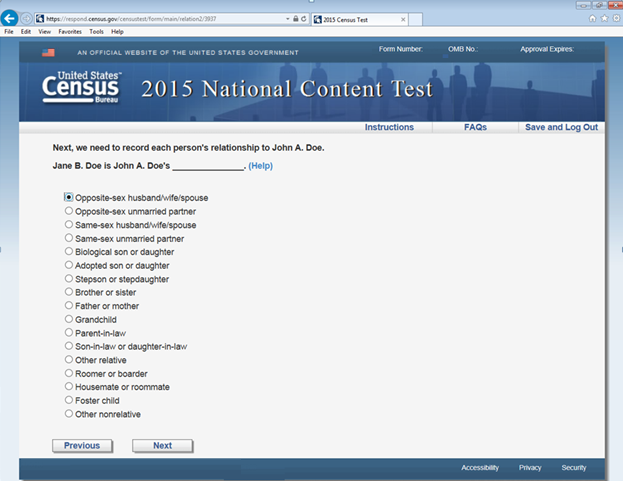The image size is (626, 482).
Task: Click the '2015 National Content Test' title
Action: pos(287,89)
